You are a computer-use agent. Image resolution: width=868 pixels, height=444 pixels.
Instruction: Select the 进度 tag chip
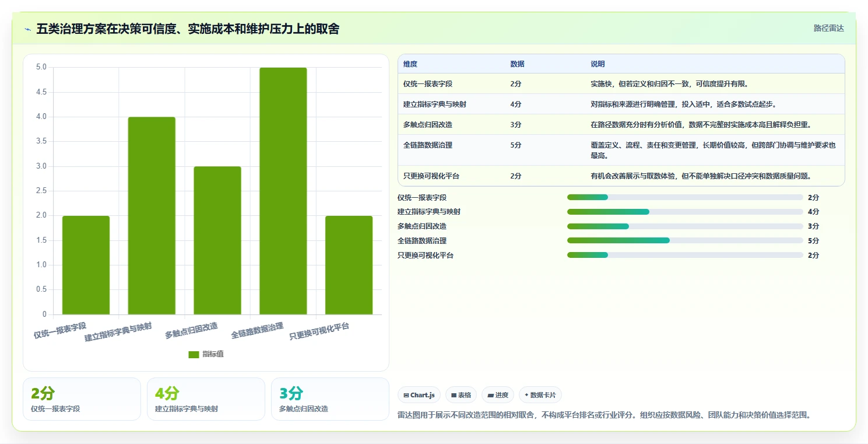point(498,395)
